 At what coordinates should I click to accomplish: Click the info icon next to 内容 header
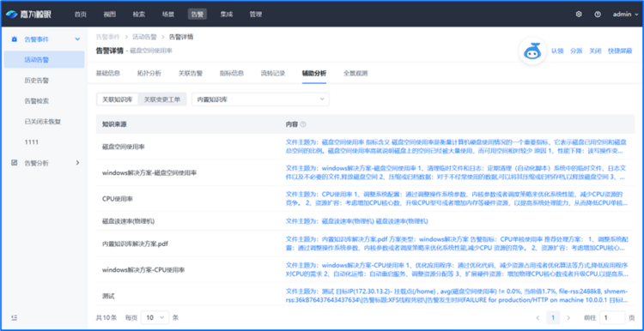tap(303, 124)
